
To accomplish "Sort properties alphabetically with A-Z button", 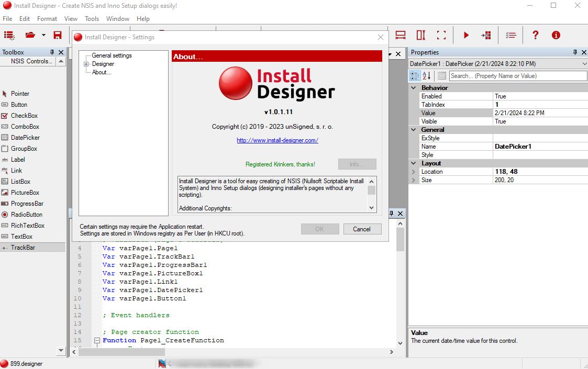I will pyautogui.click(x=427, y=76).
